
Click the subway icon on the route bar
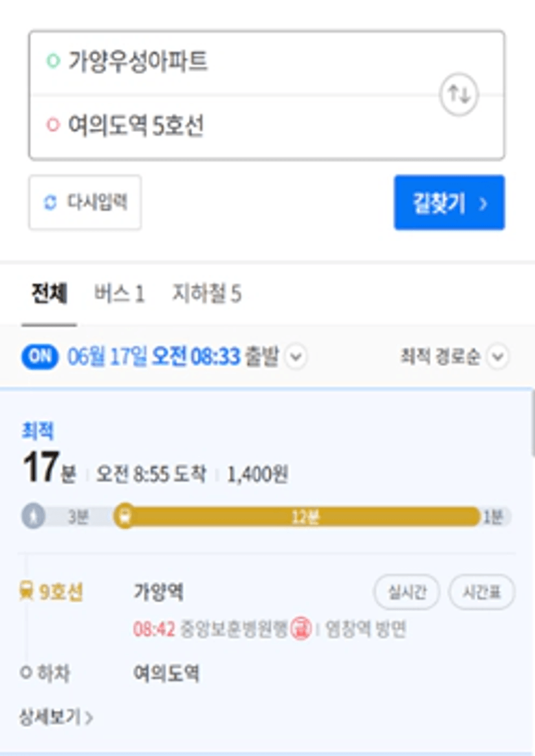click(x=125, y=516)
